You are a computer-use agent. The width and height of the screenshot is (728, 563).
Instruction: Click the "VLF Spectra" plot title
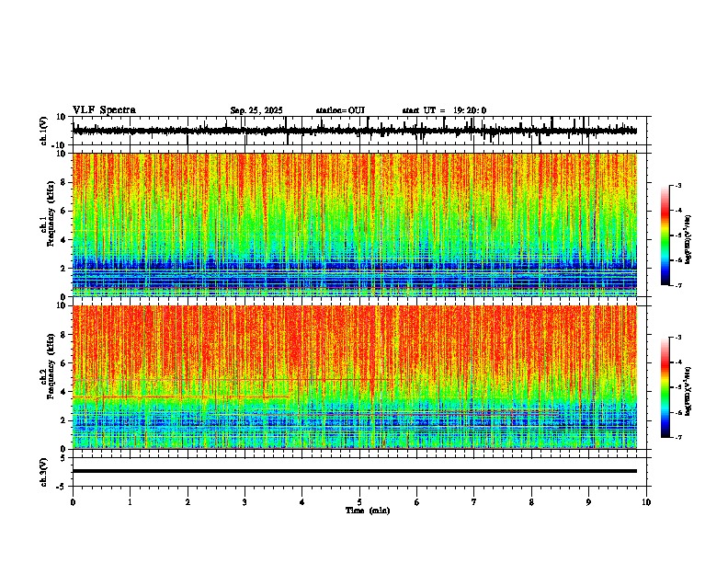pos(104,110)
